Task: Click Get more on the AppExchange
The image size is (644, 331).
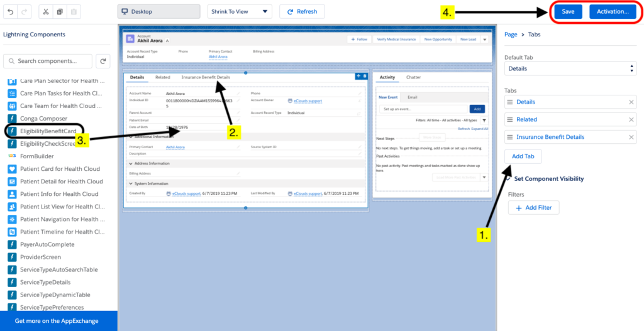Action: [x=57, y=321]
